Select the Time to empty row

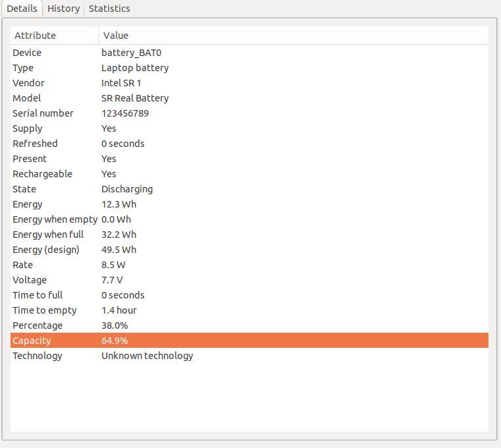250,310
